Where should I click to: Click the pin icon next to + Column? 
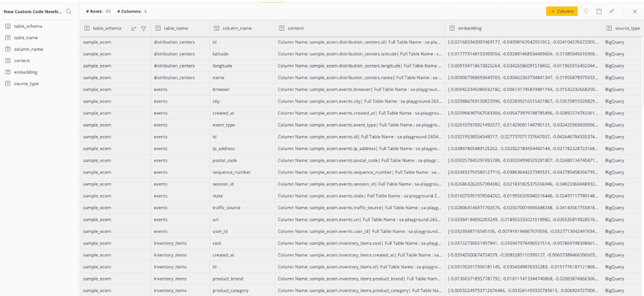click(586, 12)
